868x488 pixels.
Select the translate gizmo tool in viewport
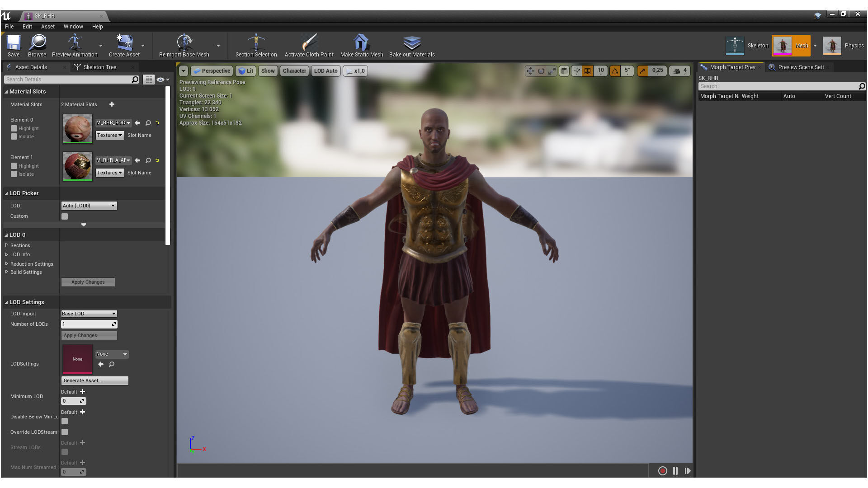(x=530, y=71)
